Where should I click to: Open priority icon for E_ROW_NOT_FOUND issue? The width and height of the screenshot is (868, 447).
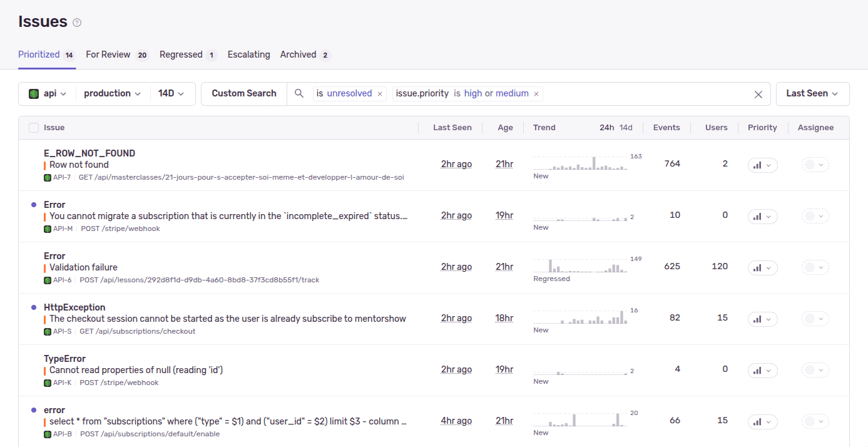tap(762, 165)
